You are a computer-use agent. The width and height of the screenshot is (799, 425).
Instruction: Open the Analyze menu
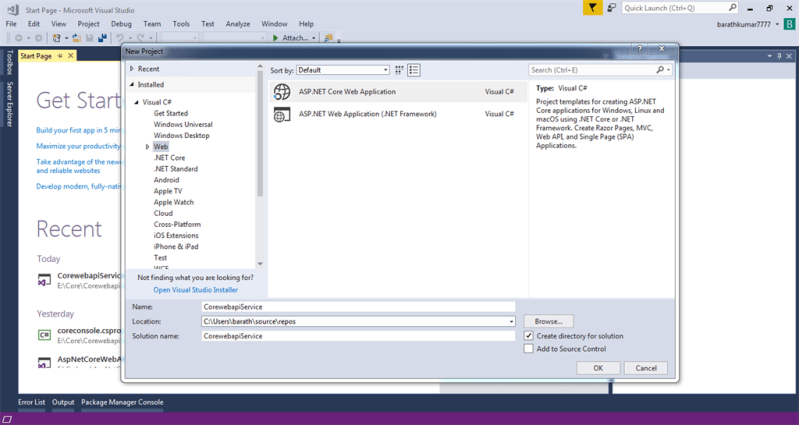click(238, 23)
